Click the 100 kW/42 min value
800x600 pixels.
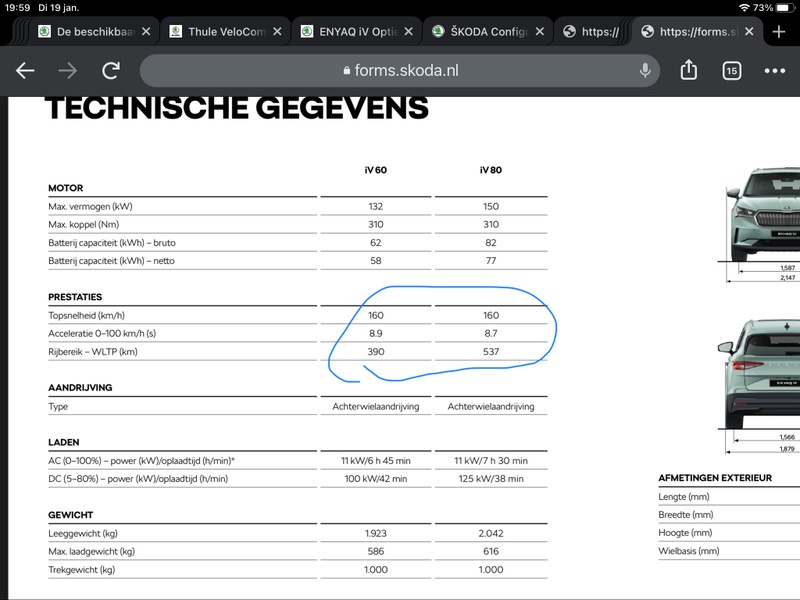coord(376,479)
